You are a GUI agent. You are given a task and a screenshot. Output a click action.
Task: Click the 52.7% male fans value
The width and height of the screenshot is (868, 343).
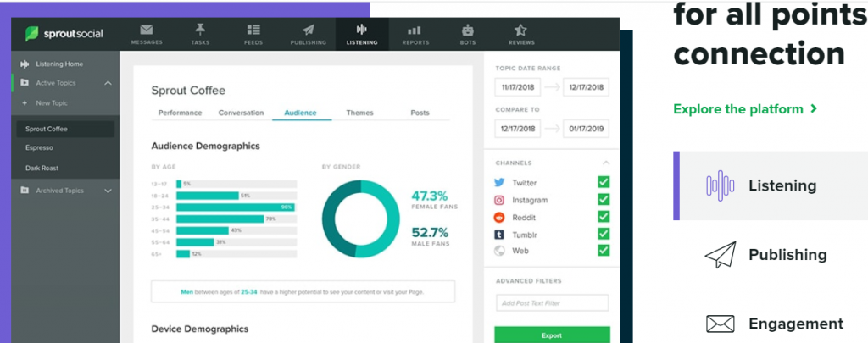430,232
